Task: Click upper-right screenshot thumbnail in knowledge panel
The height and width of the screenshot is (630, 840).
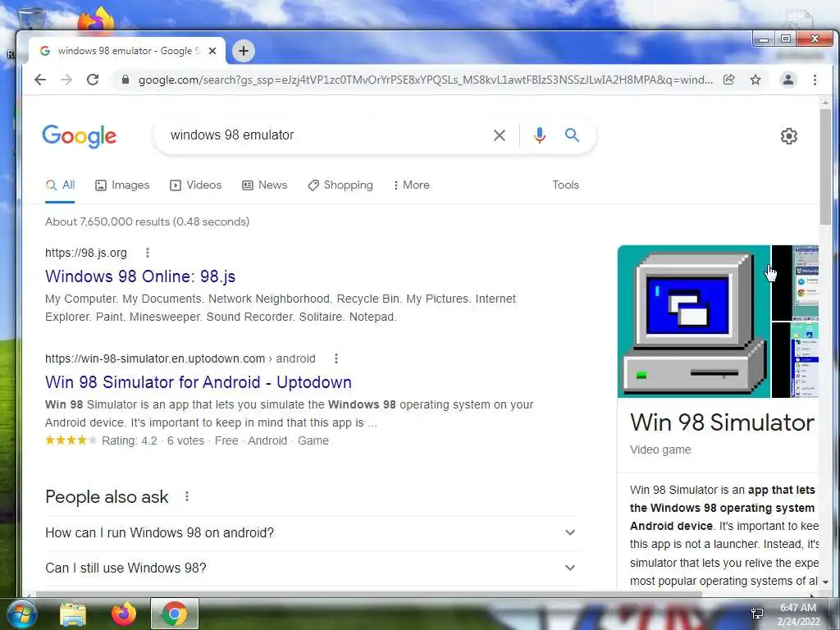Action: pos(795,283)
